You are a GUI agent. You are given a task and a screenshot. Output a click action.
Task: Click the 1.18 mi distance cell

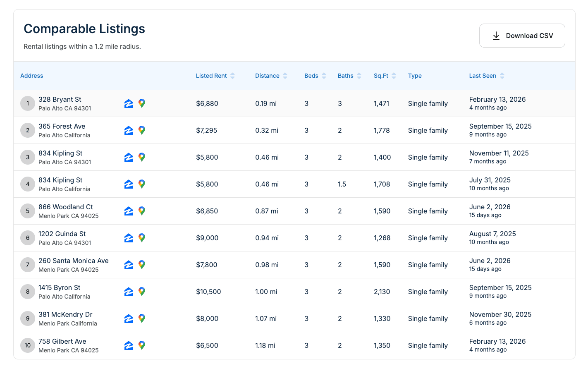pos(265,345)
